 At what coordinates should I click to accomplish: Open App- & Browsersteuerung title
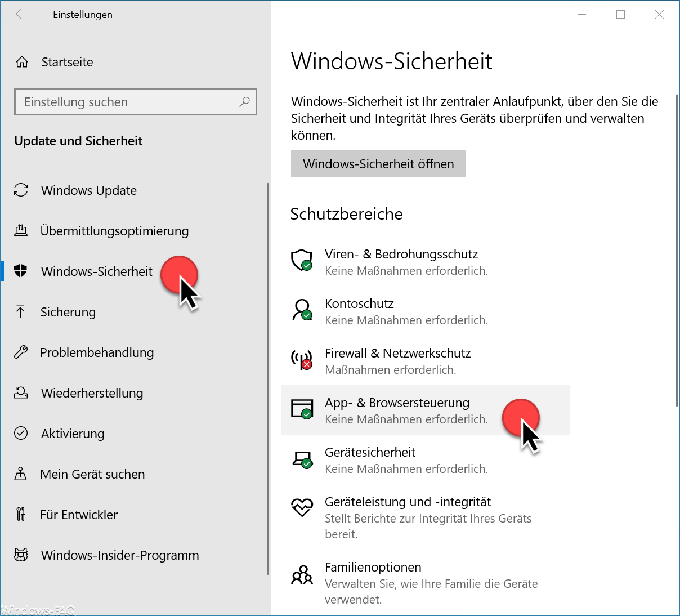pyautogui.click(x=397, y=403)
